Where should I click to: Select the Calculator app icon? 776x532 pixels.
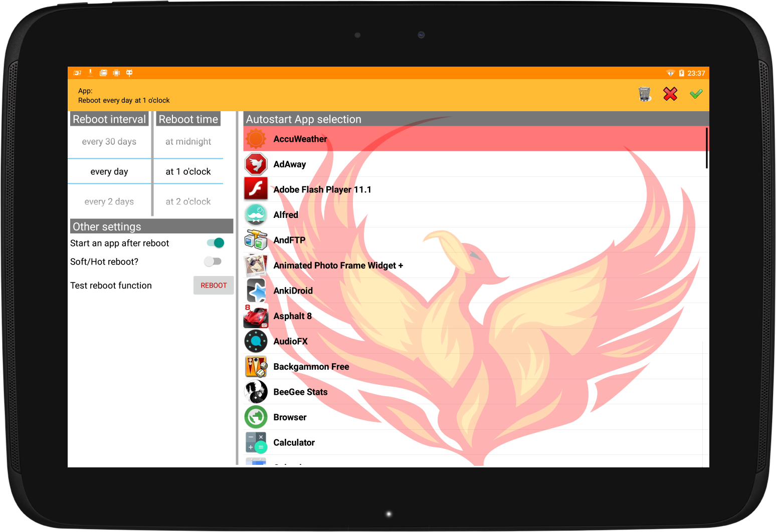[x=256, y=442]
